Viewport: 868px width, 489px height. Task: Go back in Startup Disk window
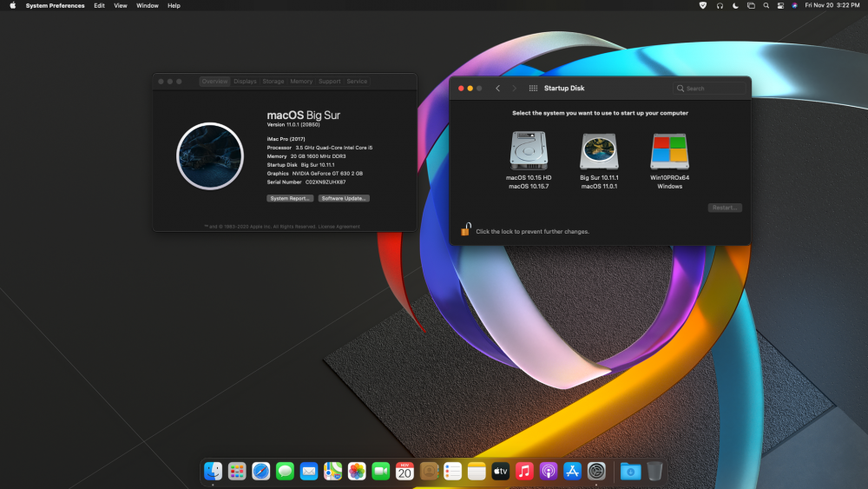click(497, 88)
